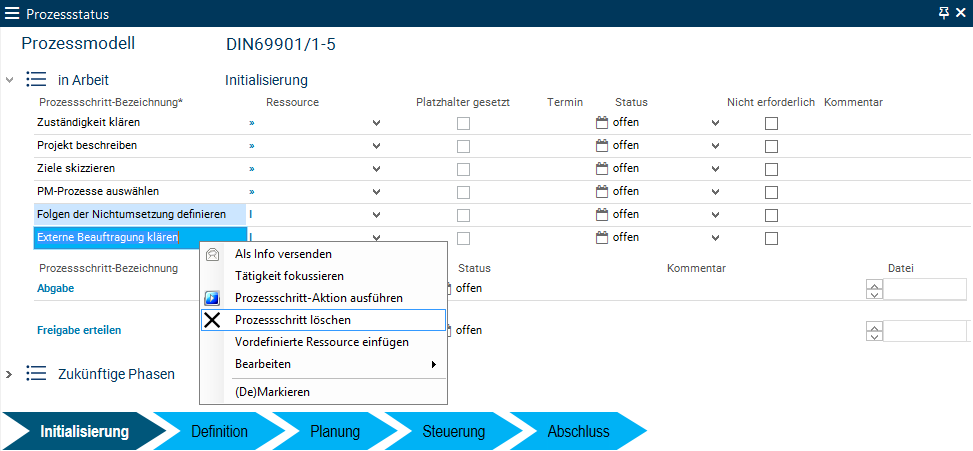The height and width of the screenshot is (451, 973).
Task: Switch to the Definition phase
Action: (219, 432)
